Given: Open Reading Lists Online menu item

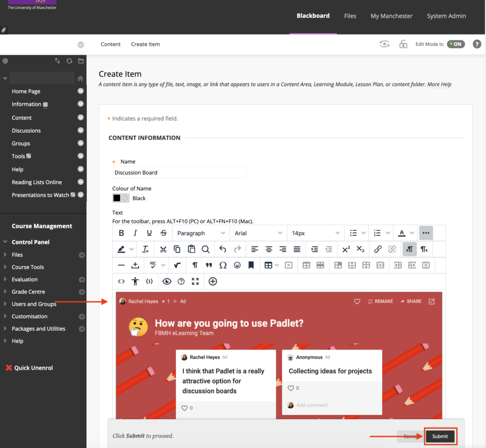Looking at the screenshot, I should (x=37, y=182).
